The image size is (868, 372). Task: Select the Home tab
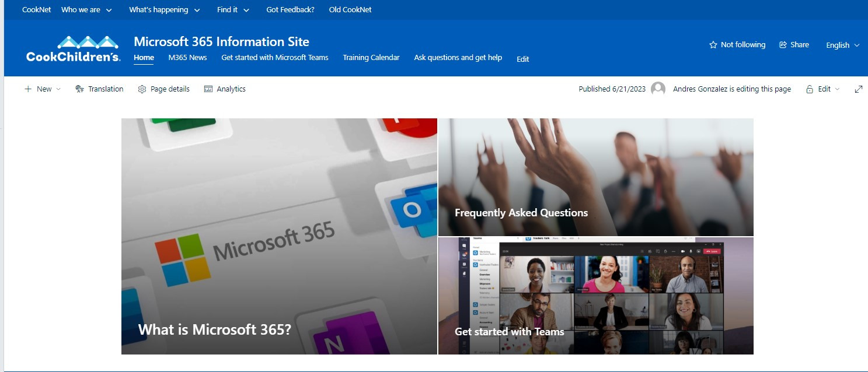(x=144, y=58)
